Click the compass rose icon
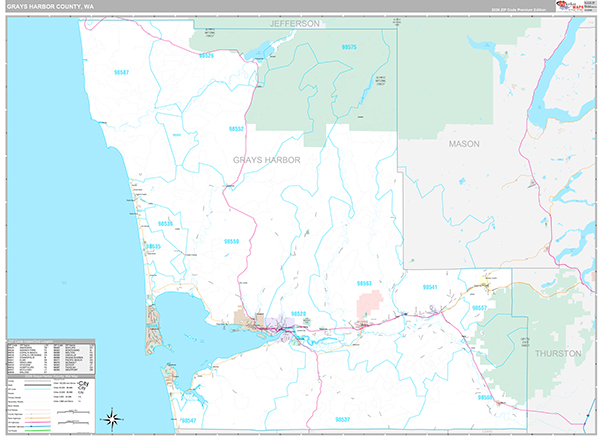Image resolution: width=600 pixels, height=436 pixels. click(x=113, y=417)
